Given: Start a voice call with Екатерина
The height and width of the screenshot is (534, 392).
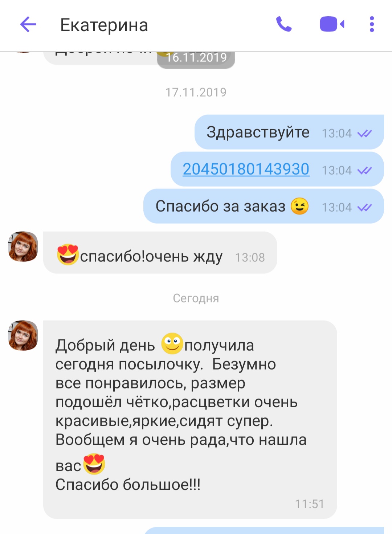Looking at the screenshot, I should tap(284, 24).
